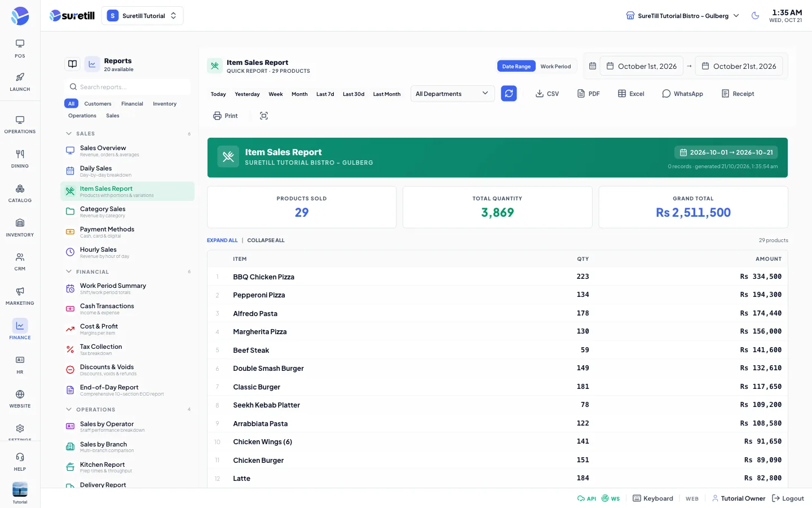Open the reports guide book icon
This screenshot has width=812, height=508.
pos(72,64)
